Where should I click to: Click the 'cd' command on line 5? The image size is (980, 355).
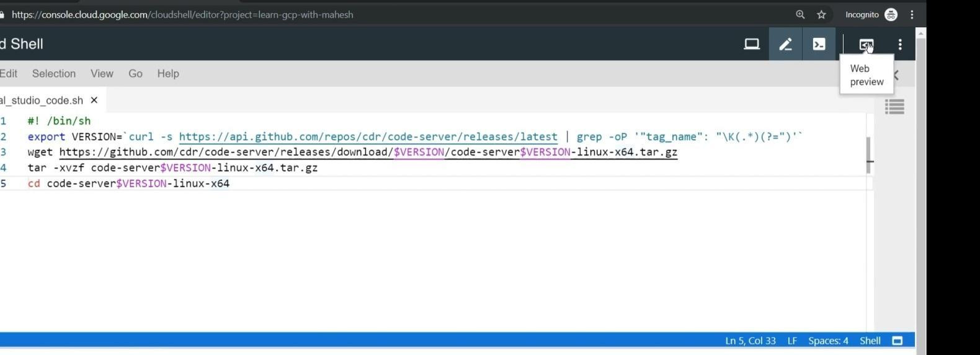click(x=33, y=183)
